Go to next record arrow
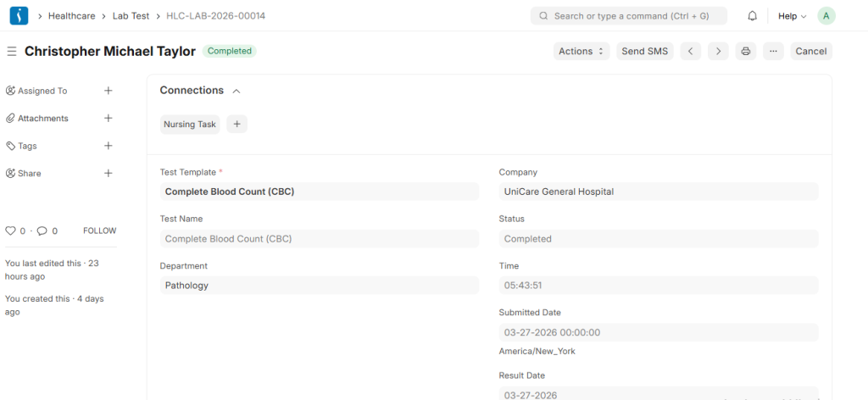868x400 pixels. pyautogui.click(x=718, y=52)
